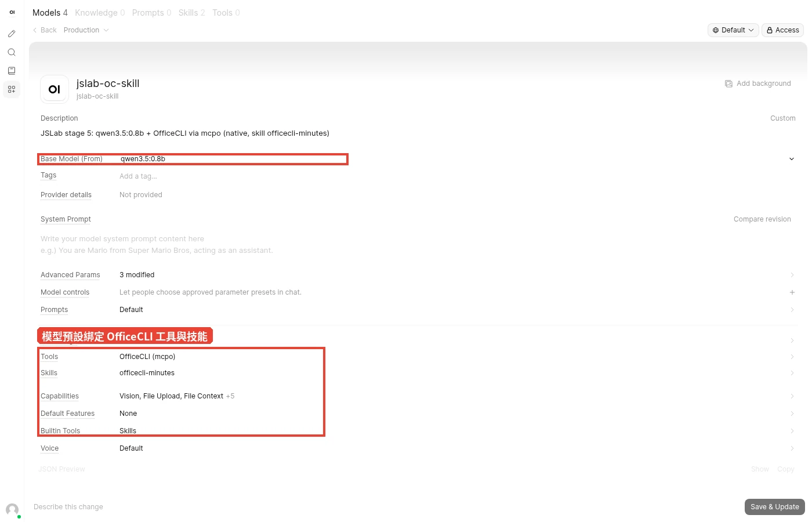Viewport: 812px width, 522px height.
Task: Click Compare revision link
Action: [762, 219]
